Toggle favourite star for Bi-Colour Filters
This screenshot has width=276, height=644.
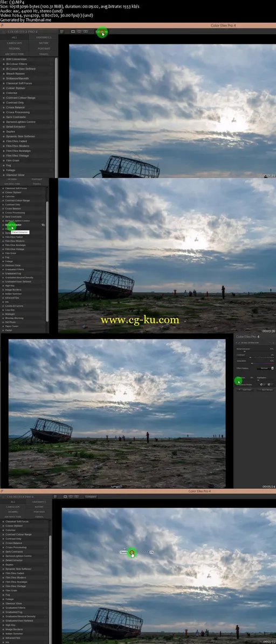pyautogui.click(x=3, y=64)
